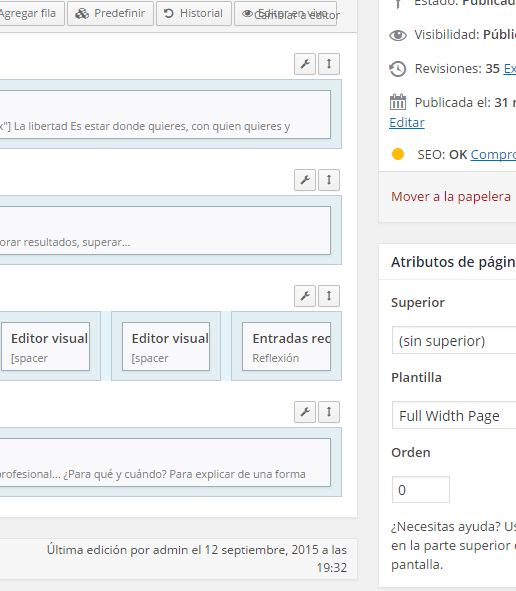Viewport: 516px width, 591px height.
Task: Open the La libertad text widget
Action: click(x=165, y=115)
